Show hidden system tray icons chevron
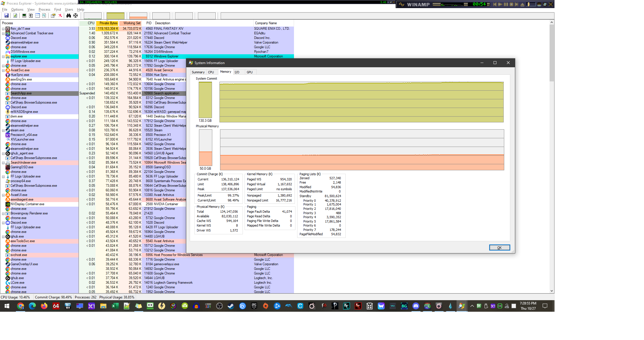Viewport: 644px width, 340px height. coord(472,306)
